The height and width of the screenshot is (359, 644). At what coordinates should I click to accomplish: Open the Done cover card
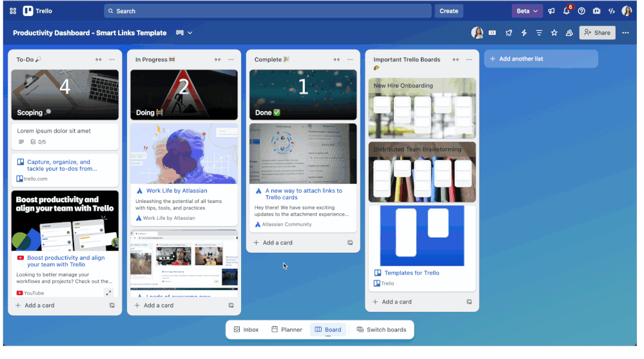[x=303, y=95]
